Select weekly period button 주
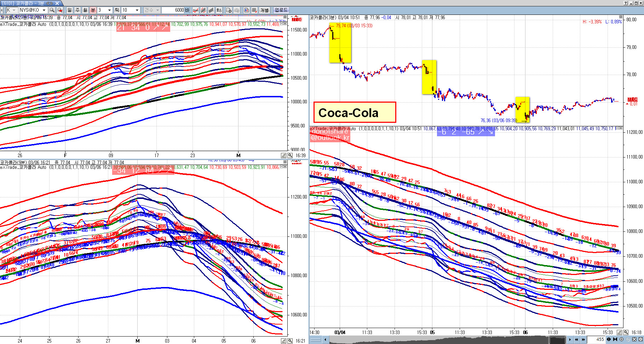This screenshot has height=344, width=644. (x=77, y=10)
